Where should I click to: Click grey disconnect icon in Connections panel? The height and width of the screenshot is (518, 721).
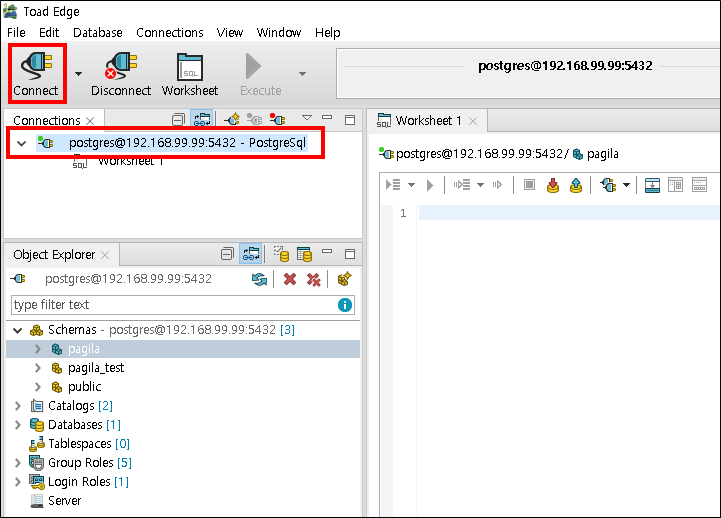point(254,120)
